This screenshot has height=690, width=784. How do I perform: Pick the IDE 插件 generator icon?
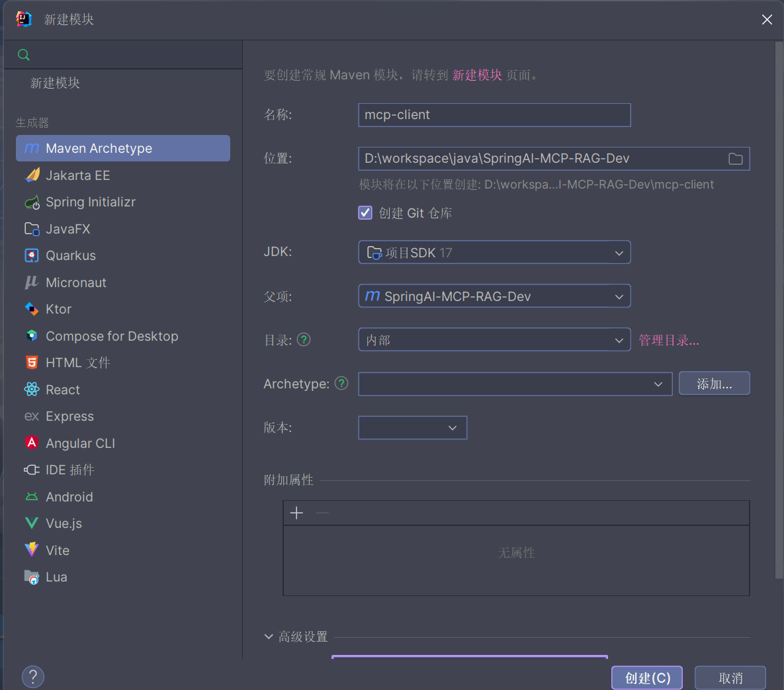tap(32, 470)
